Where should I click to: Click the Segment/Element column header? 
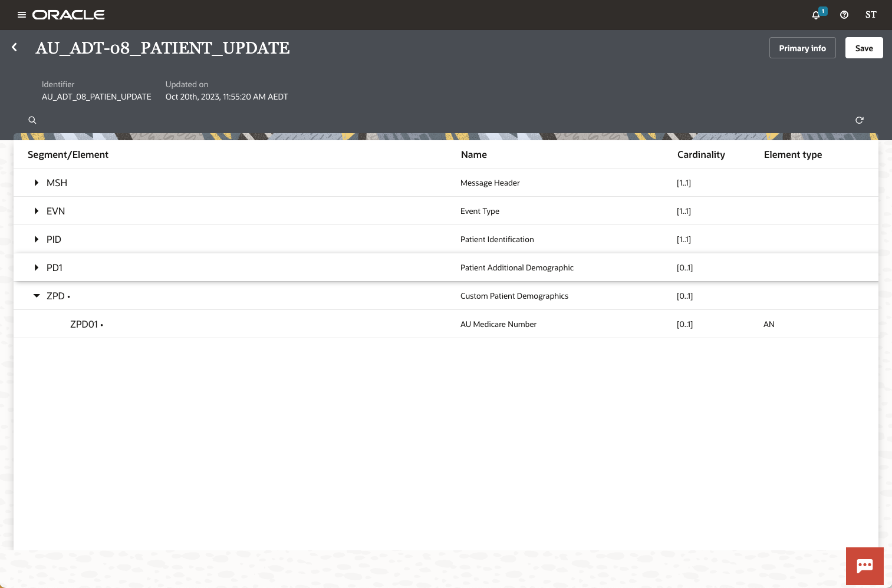[x=68, y=154]
